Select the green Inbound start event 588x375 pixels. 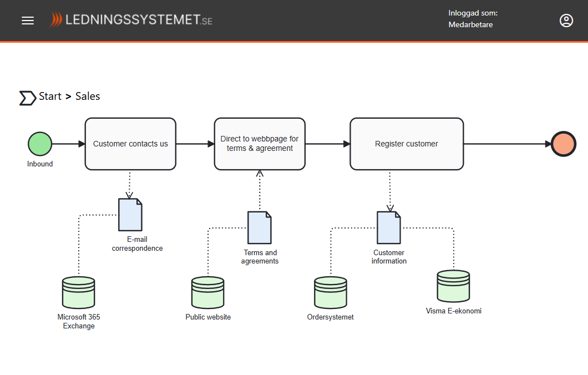pyautogui.click(x=40, y=144)
